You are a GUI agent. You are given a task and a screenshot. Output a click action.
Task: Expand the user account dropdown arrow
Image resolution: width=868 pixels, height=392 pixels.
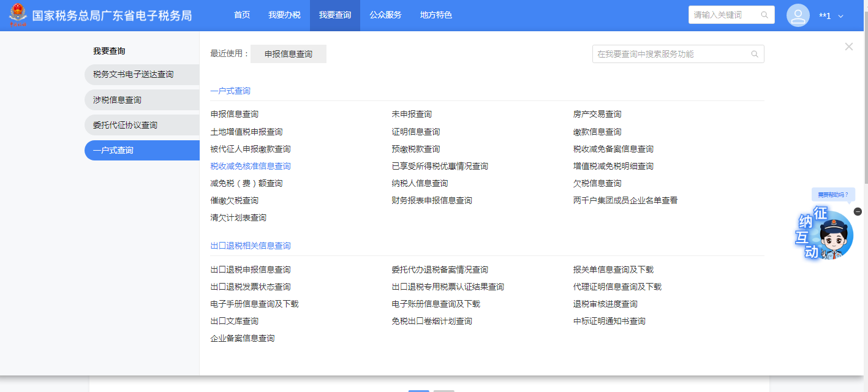pyautogui.click(x=840, y=17)
